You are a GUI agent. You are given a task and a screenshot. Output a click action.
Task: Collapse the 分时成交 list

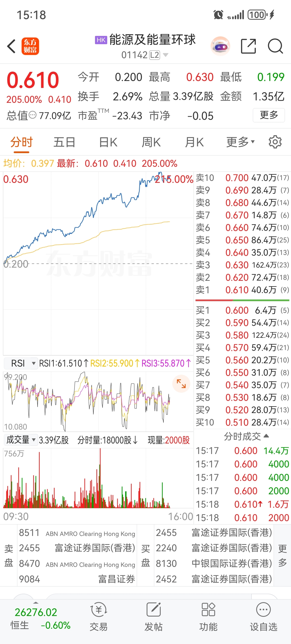[246, 436]
